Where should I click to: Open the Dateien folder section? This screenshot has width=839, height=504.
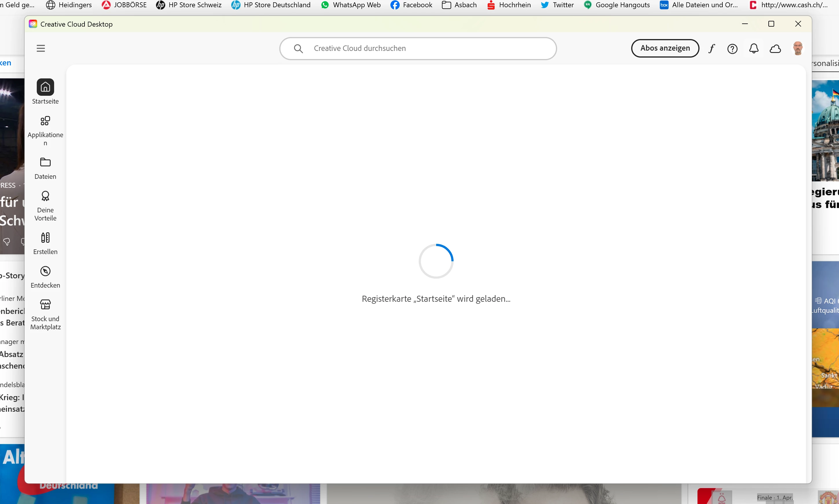pyautogui.click(x=45, y=163)
